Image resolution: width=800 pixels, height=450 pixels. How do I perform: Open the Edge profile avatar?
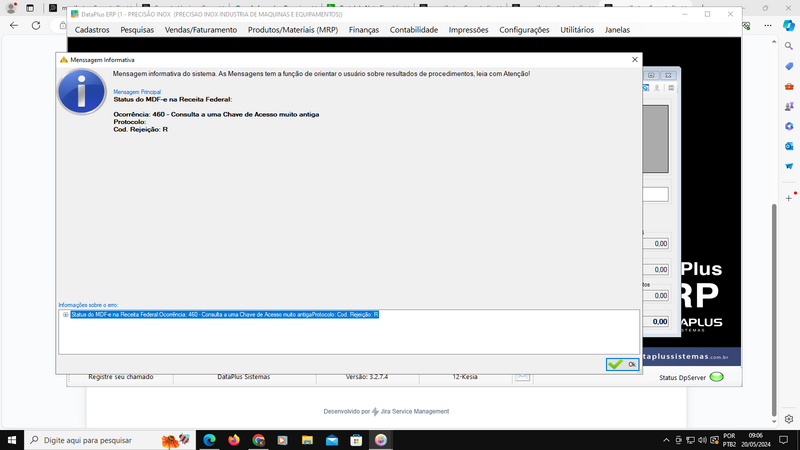pos(11,8)
